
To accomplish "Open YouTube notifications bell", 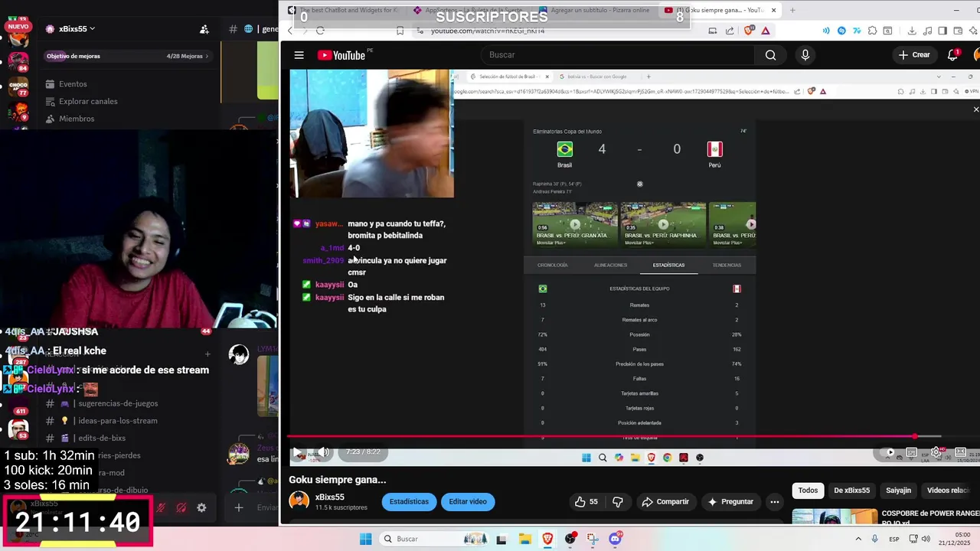I will coord(953,55).
